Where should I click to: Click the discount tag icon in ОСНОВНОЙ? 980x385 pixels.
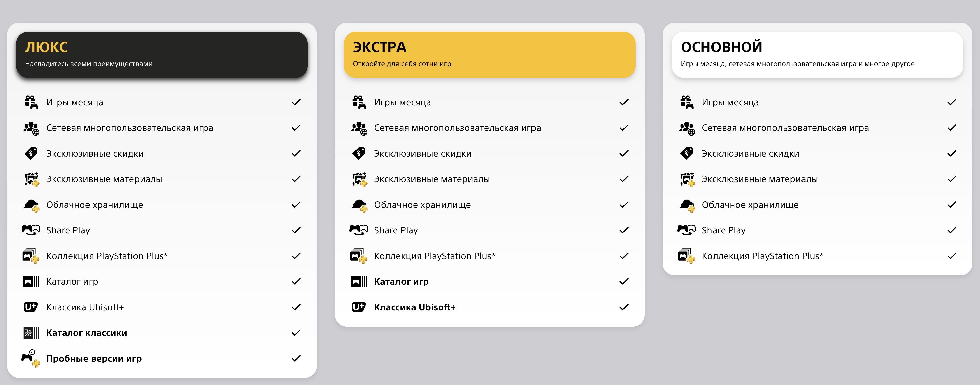click(x=687, y=153)
